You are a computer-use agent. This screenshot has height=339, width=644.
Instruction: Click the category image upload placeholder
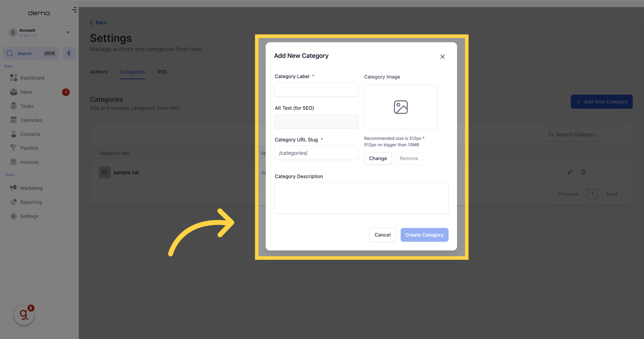coord(401,107)
